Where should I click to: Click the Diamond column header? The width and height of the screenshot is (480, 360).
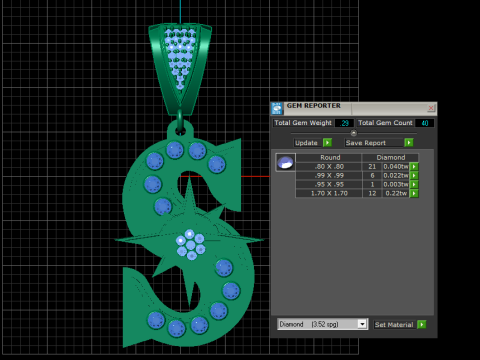[x=391, y=157]
